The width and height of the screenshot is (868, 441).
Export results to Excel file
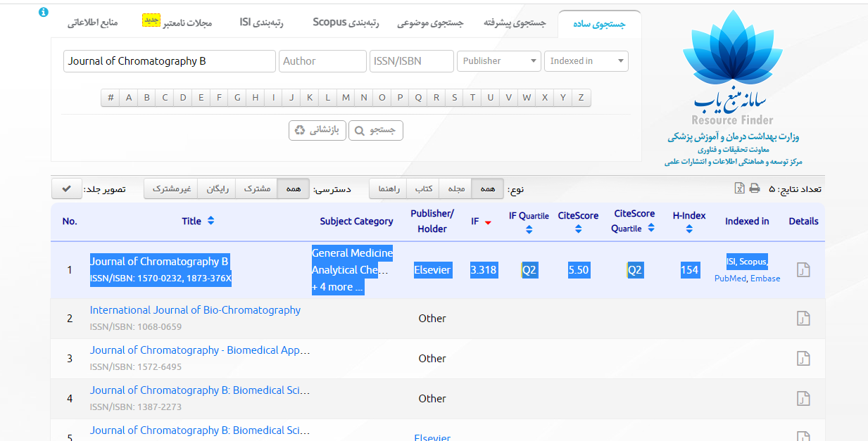point(739,188)
